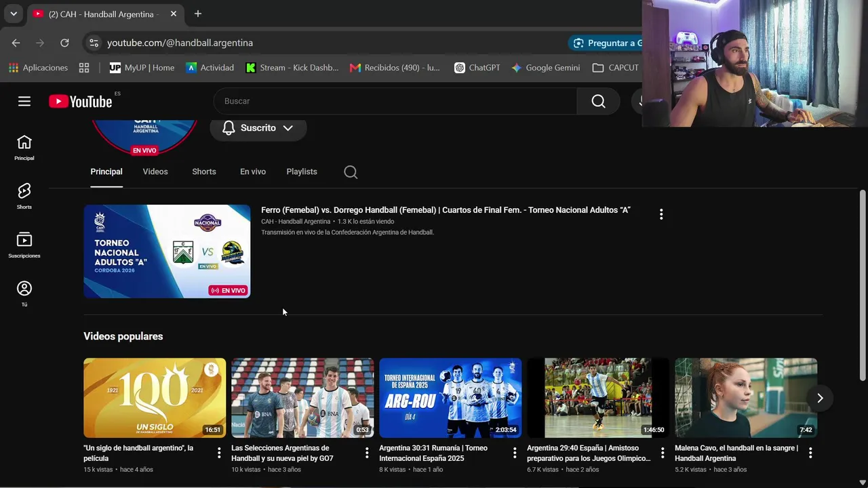Open options for Argentina 29:40 España video
The image size is (868, 488).
tap(663, 453)
